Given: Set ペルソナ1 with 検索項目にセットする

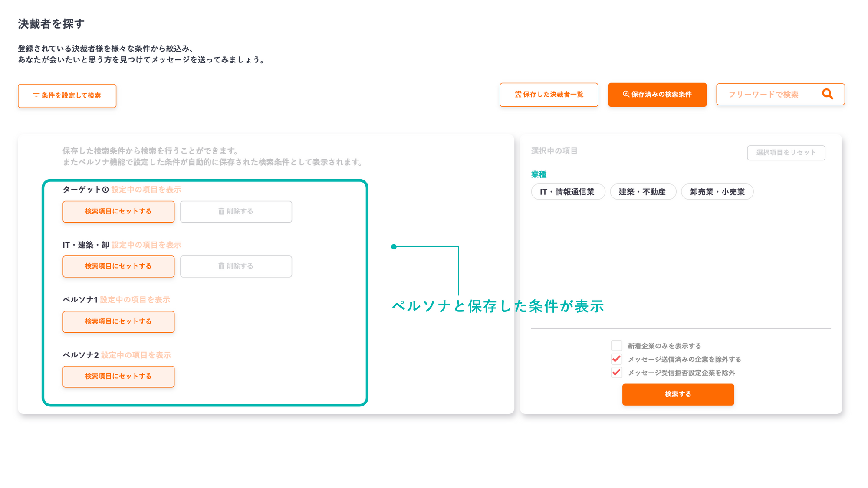Looking at the screenshot, I should [x=118, y=321].
